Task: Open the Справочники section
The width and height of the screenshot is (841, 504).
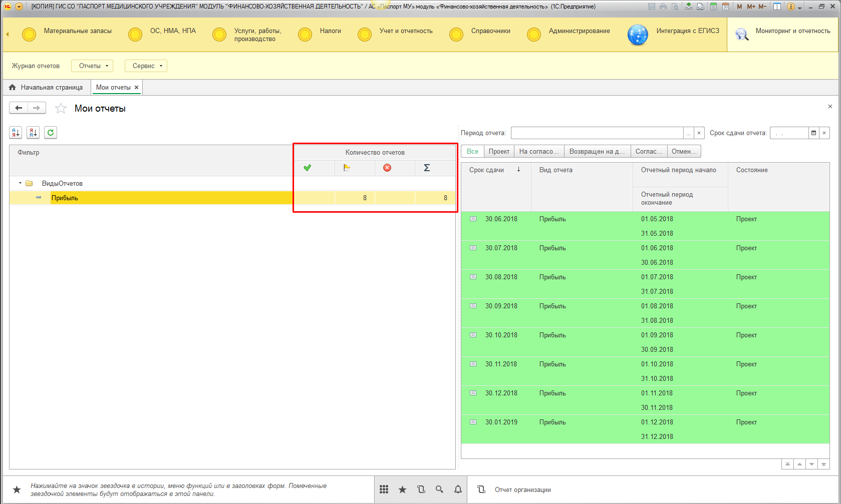Action: pyautogui.click(x=490, y=31)
